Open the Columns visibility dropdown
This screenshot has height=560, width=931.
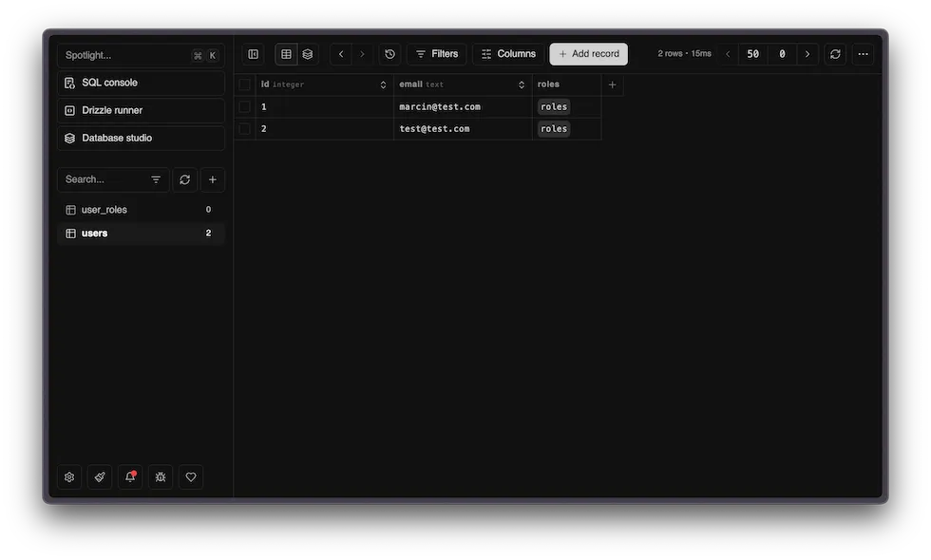(x=508, y=54)
